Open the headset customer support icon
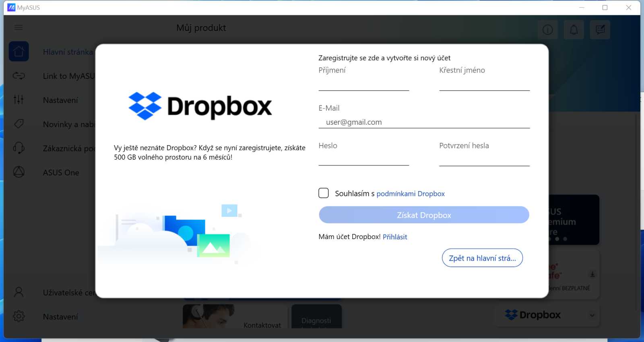The height and width of the screenshot is (342, 644). (x=19, y=148)
